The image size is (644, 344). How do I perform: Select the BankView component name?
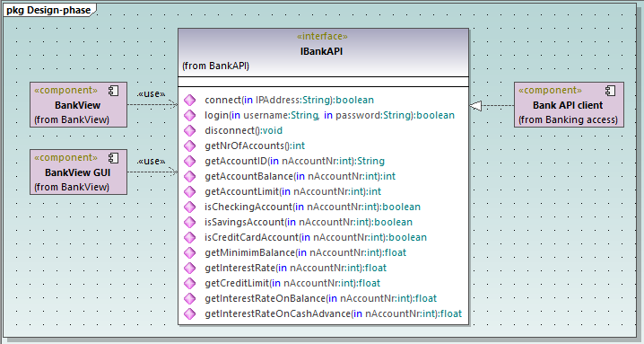78,105
